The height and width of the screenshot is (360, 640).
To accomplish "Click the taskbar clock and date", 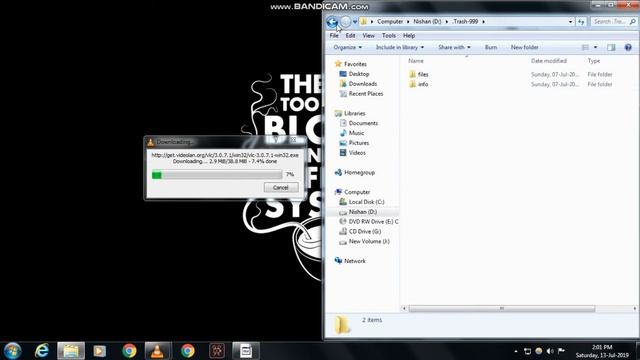I will coord(602,351).
